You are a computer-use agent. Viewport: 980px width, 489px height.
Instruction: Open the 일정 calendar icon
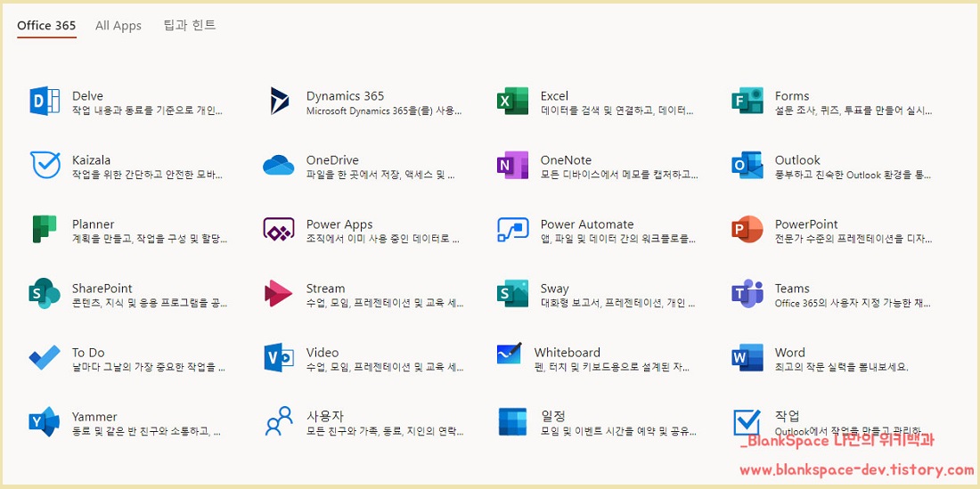coord(512,421)
